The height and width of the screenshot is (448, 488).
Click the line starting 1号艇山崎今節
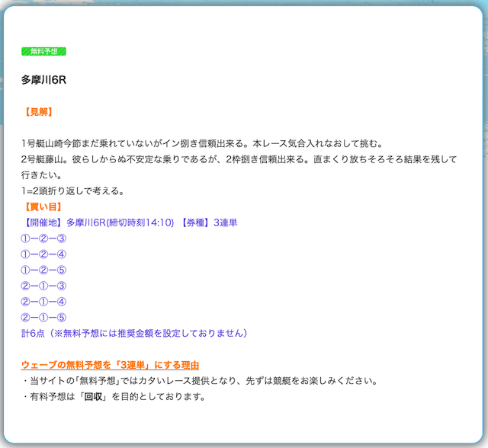[x=202, y=144]
